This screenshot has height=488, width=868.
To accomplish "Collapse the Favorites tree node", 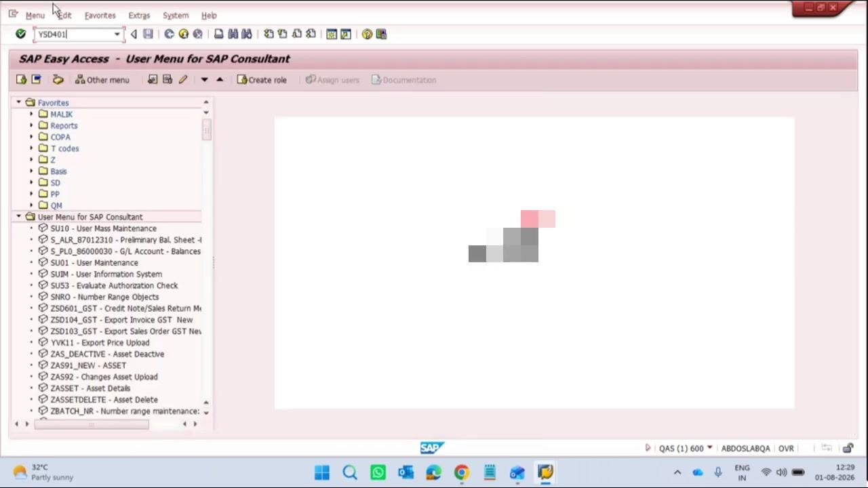I will (x=18, y=102).
